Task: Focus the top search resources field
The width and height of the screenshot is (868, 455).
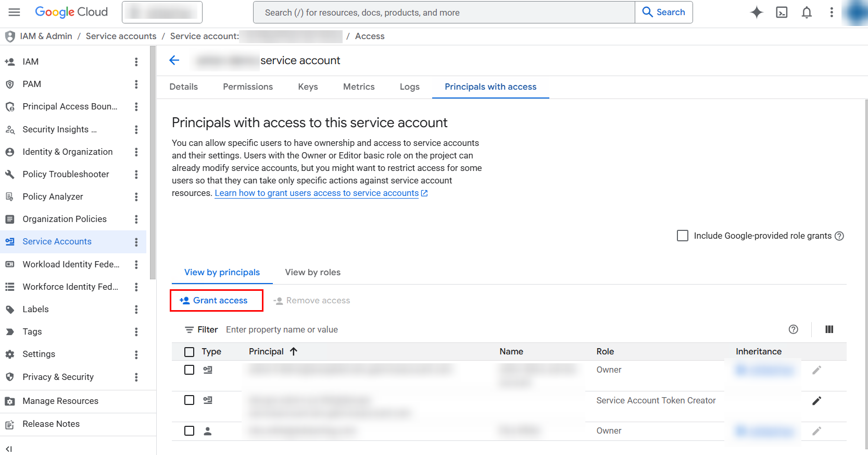Action: point(444,13)
